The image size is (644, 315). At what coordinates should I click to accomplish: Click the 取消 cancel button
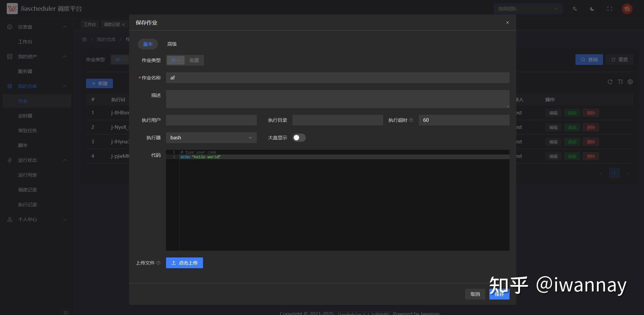[475, 294]
